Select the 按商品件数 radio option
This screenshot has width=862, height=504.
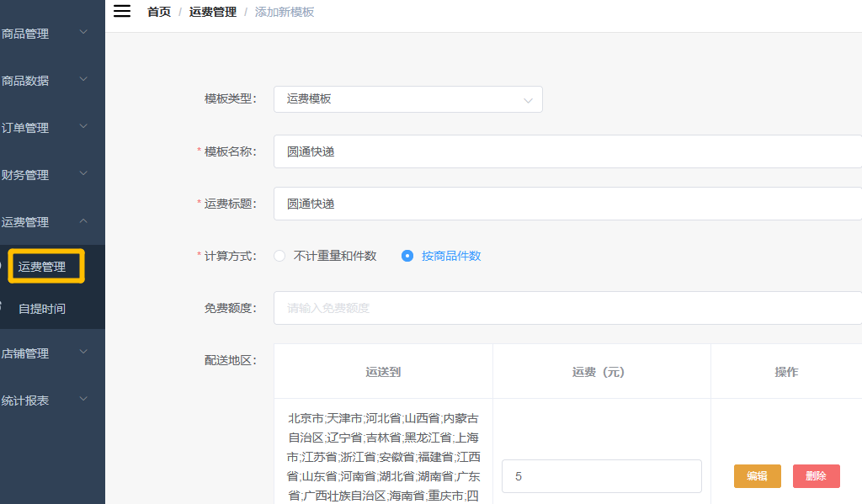(x=407, y=256)
